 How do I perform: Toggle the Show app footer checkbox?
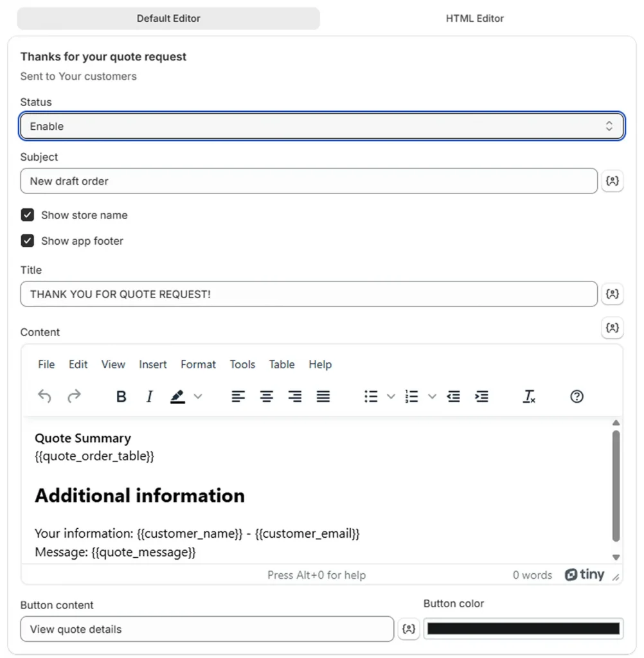[28, 241]
